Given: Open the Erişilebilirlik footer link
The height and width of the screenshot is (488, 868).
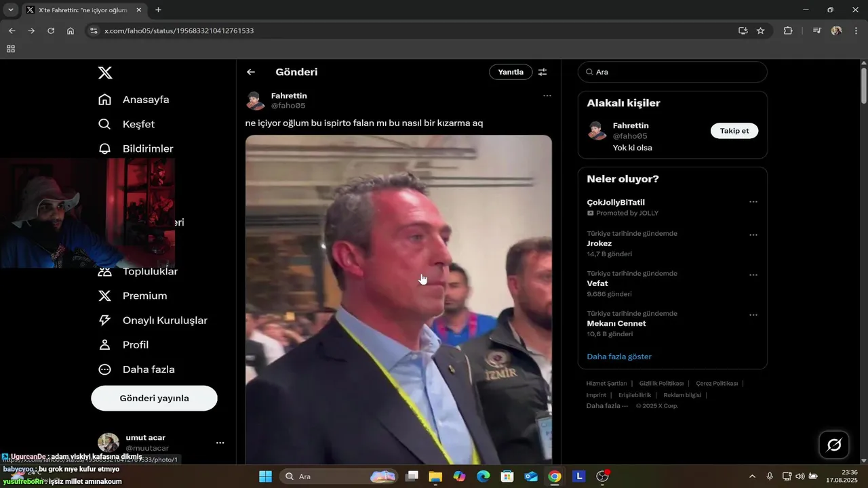Looking at the screenshot, I should pyautogui.click(x=635, y=395).
